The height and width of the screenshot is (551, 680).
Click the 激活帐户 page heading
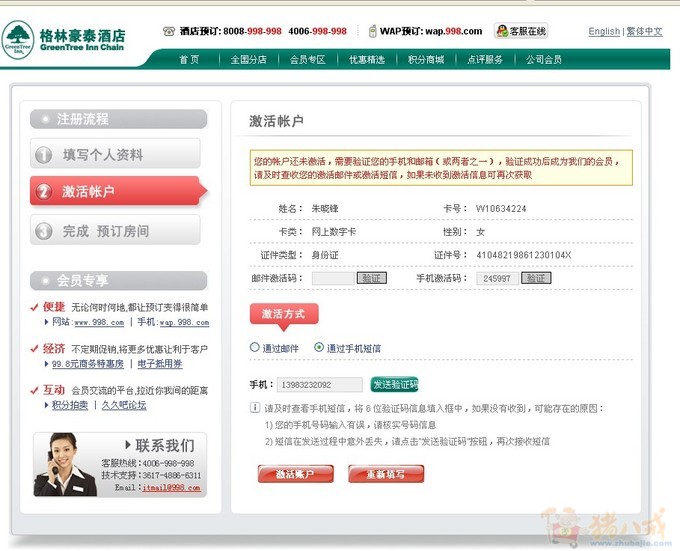click(276, 121)
